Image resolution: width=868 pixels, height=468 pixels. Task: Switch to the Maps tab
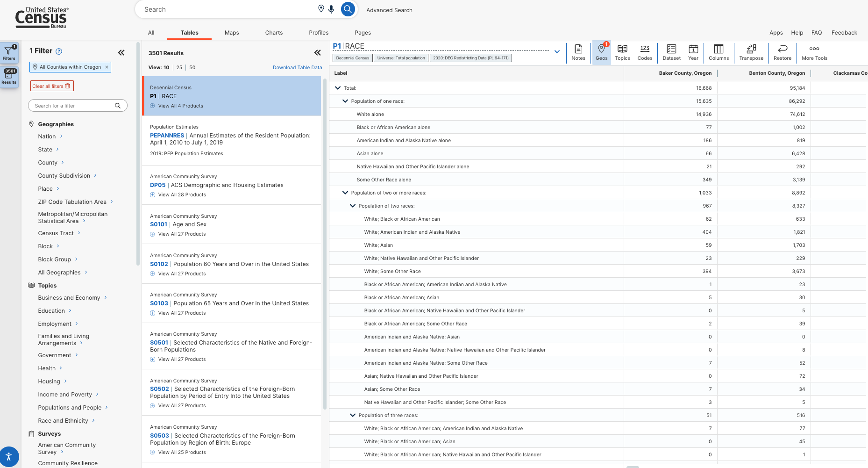(x=232, y=33)
